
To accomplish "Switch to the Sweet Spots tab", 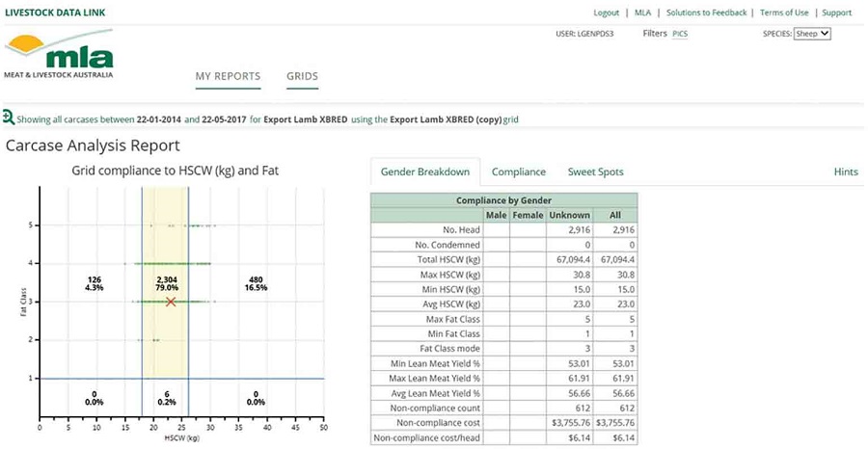I will (x=595, y=172).
